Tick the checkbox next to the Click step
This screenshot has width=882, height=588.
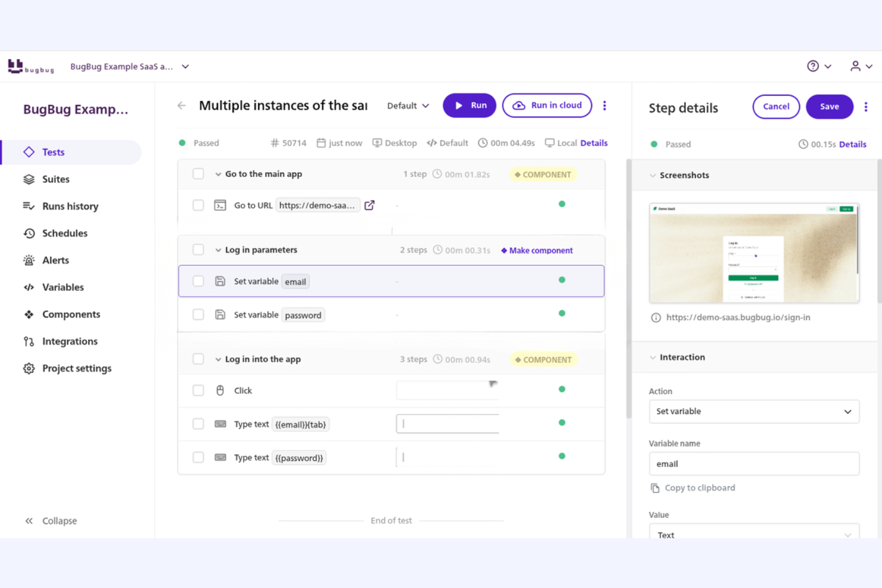[198, 390]
